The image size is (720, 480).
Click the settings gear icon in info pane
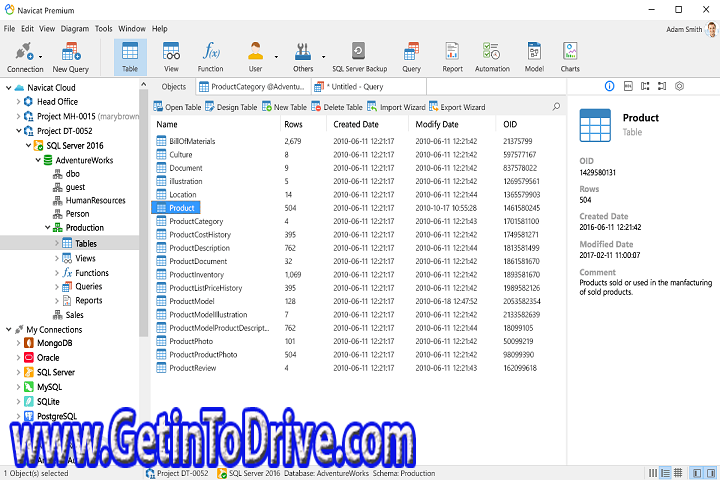click(x=679, y=86)
